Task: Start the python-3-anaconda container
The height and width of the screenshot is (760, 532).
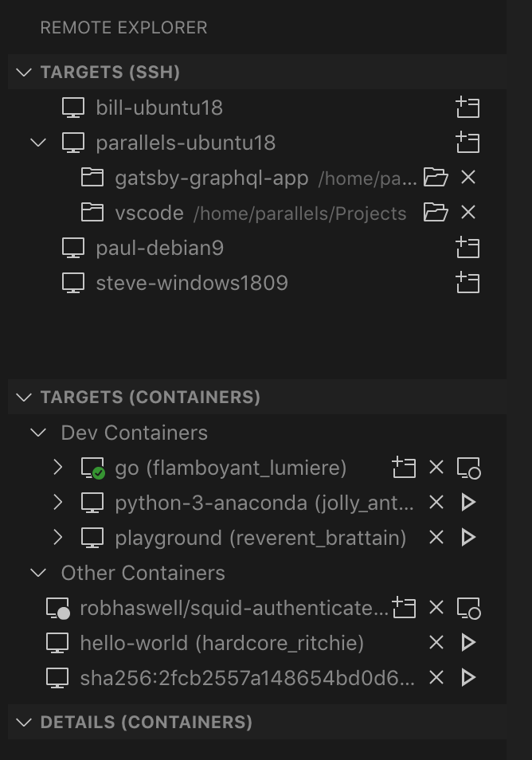Action: (x=468, y=502)
